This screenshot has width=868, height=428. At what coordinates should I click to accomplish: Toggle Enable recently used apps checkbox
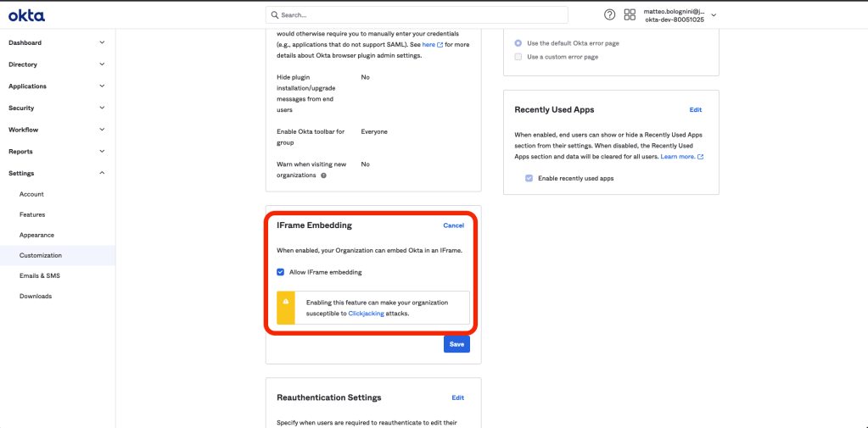click(x=529, y=179)
